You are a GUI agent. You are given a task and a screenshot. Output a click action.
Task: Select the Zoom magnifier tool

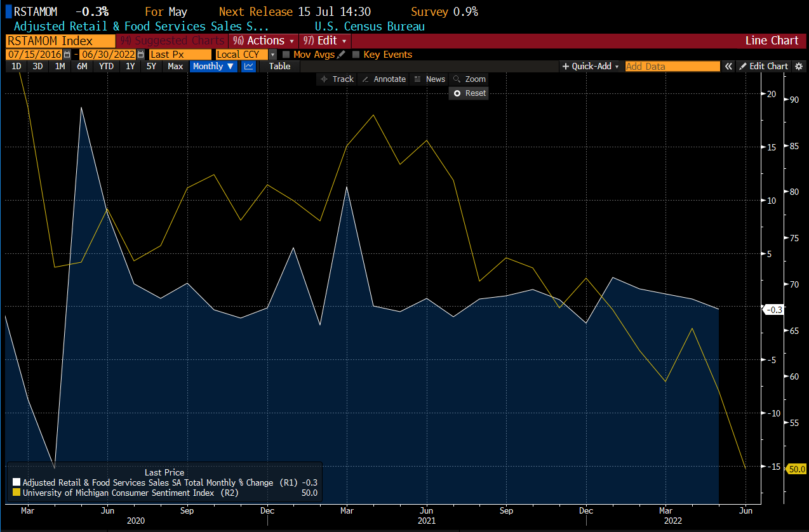(469, 79)
